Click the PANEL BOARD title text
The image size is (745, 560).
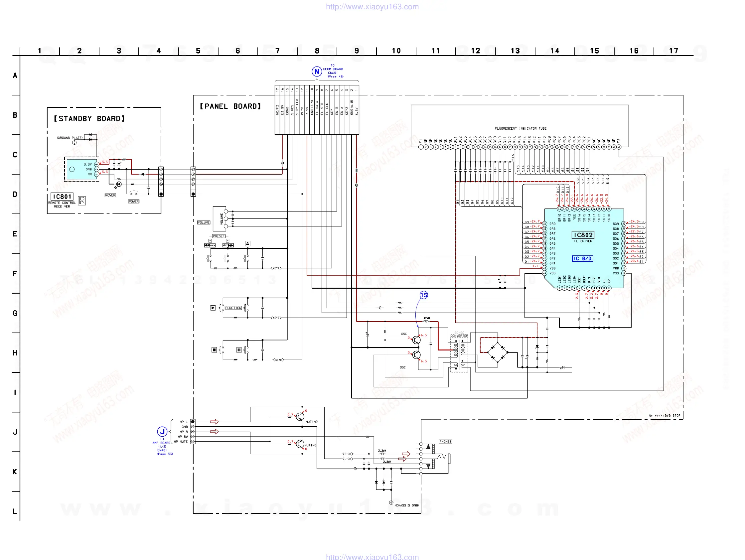230,106
